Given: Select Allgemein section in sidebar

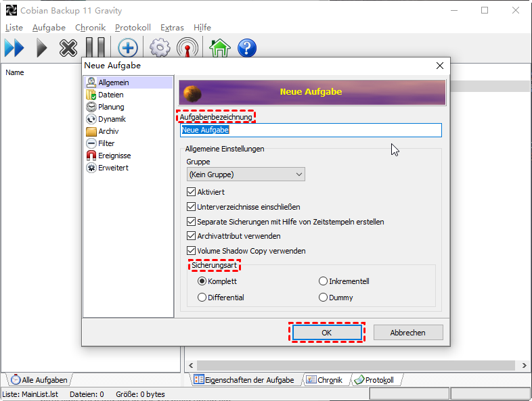Looking at the screenshot, I should (x=128, y=82).
